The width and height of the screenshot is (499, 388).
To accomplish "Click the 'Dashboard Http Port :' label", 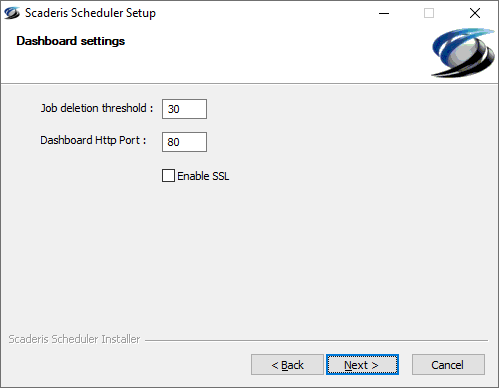I will tap(93, 140).
